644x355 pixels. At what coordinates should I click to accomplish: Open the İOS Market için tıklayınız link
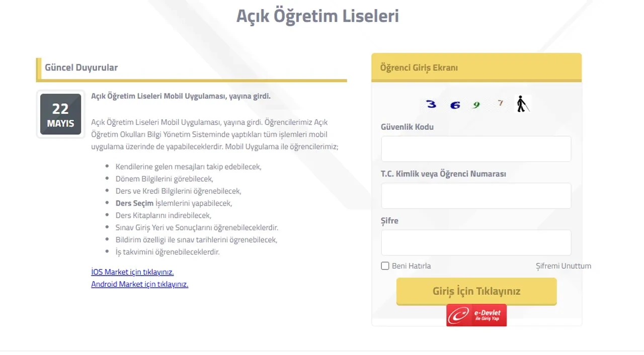point(132,272)
